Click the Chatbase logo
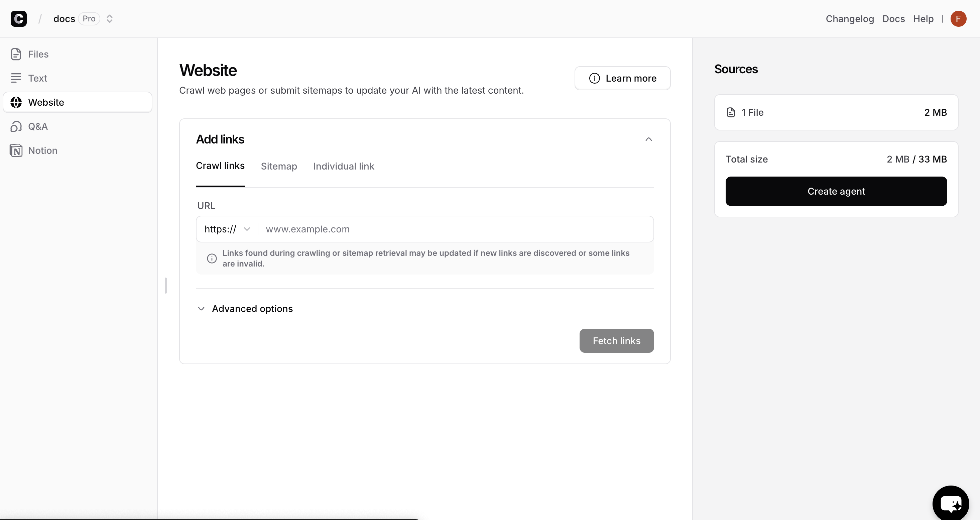The image size is (980, 520). coord(19,18)
